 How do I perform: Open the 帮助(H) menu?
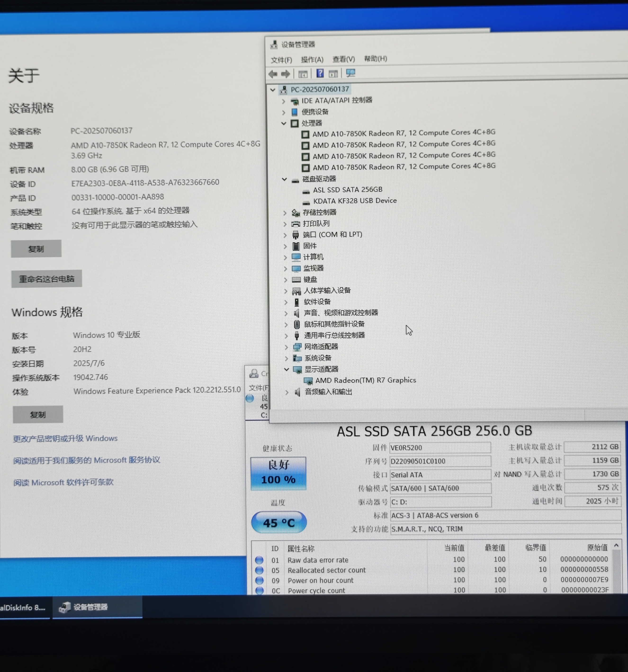click(x=375, y=58)
